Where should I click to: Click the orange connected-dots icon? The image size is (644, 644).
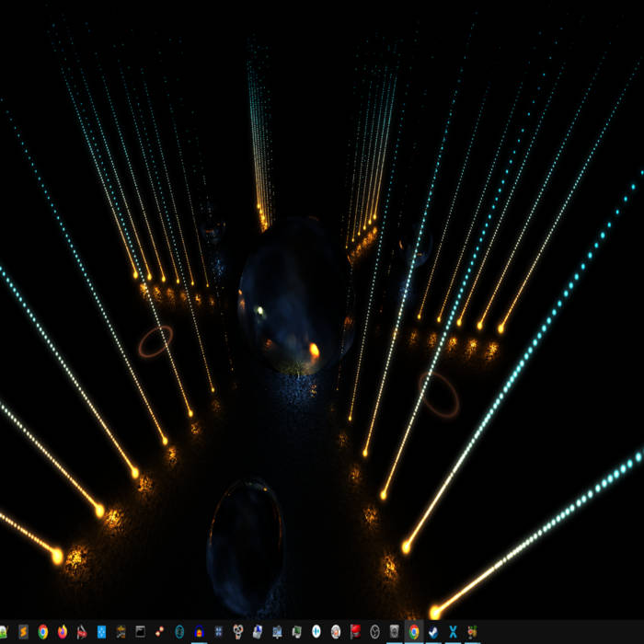pos(159,632)
